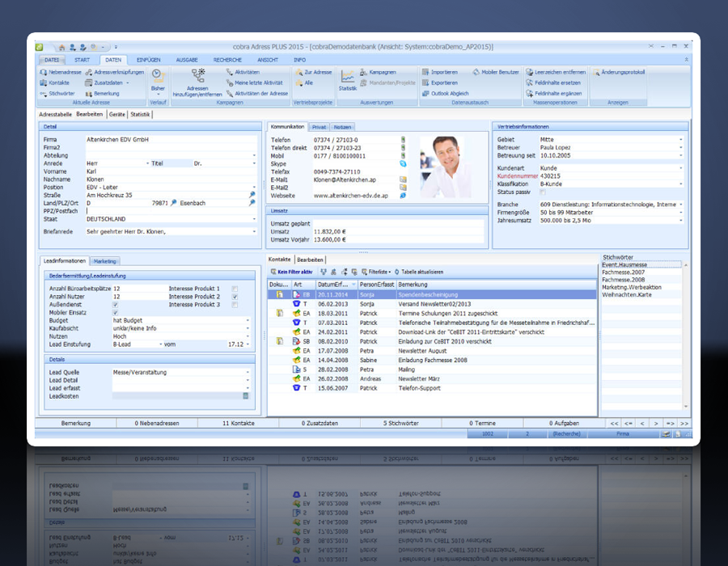Toggle the Außendienst checkbox
The image size is (728, 566).
click(x=115, y=305)
